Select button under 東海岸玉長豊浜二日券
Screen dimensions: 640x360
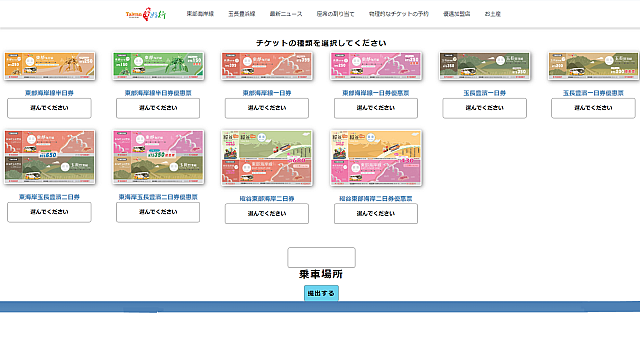(x=49, y=212)
